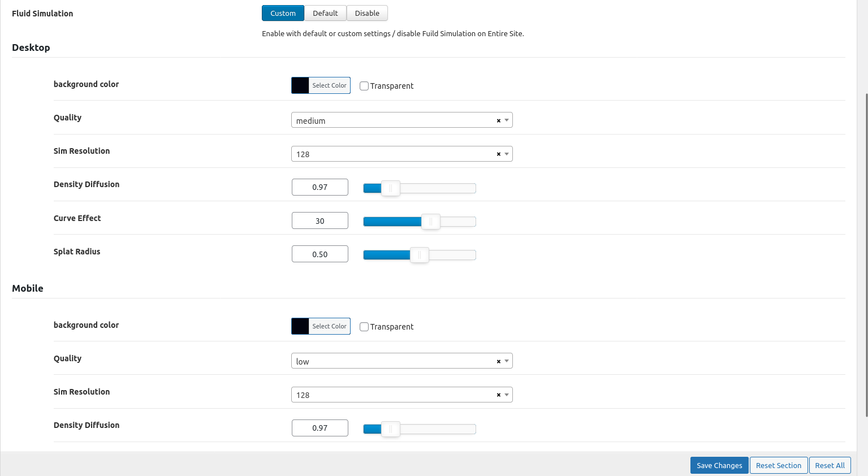
Task: Clear the Desktop Sim Resolution value with x
Action: pyautogui.click(x=498, y=154)
